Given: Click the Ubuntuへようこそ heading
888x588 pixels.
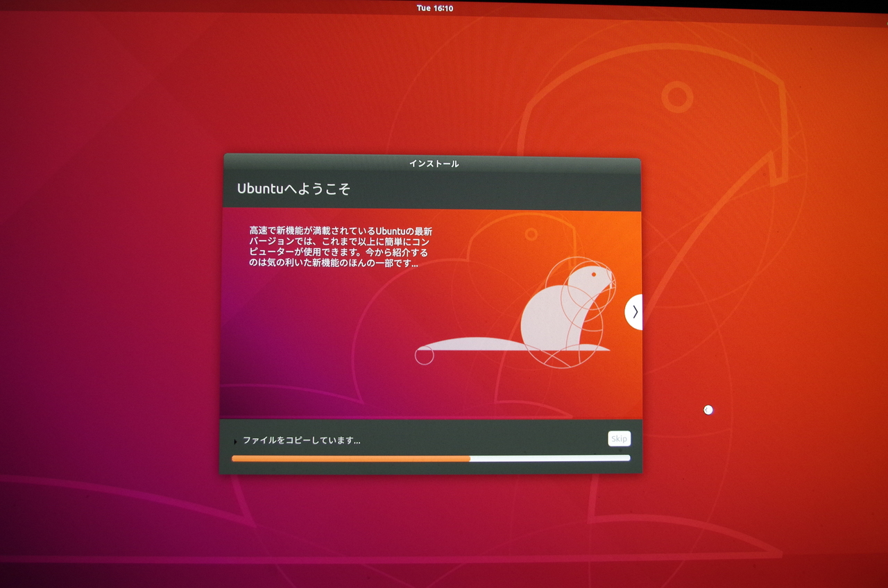Looking at the screenshot, I should (293, 189).
